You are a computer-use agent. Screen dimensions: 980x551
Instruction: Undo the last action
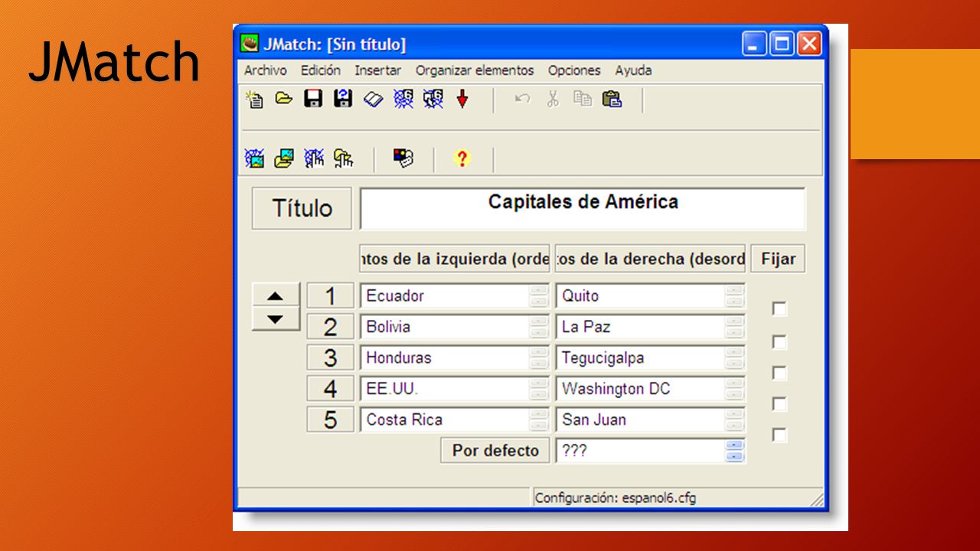523,99
